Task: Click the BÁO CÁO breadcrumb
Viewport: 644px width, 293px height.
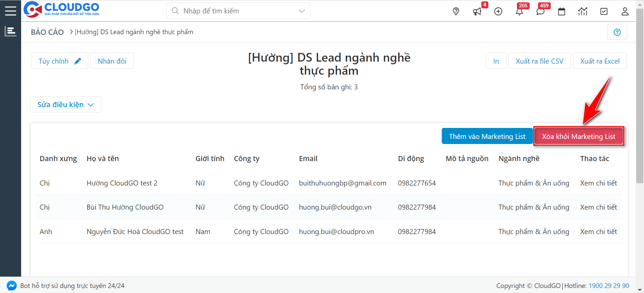Action: click(x=47, y=32)
